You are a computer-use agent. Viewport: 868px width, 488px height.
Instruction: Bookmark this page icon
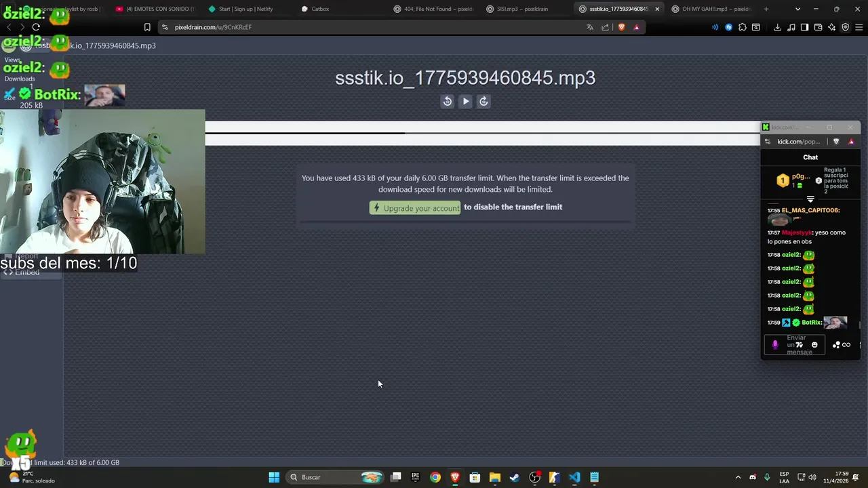click(x=147, y=27)
